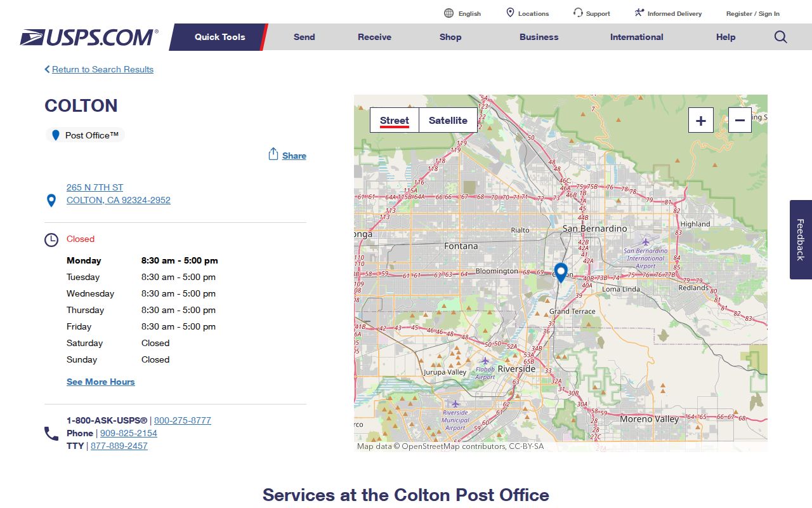Screen dimensions: 812x508
Task: Open the Feedback side tab
Action: point(801,239)
